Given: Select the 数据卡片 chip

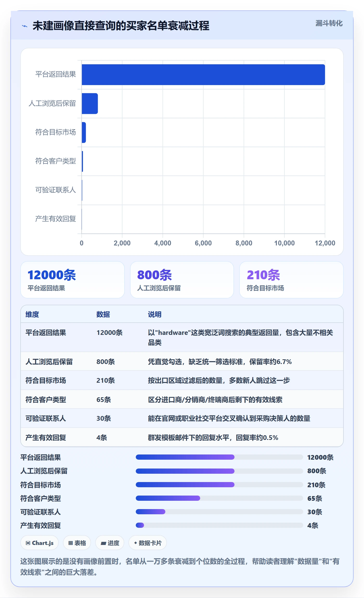Looking at the screenshot, I should 148,543.
